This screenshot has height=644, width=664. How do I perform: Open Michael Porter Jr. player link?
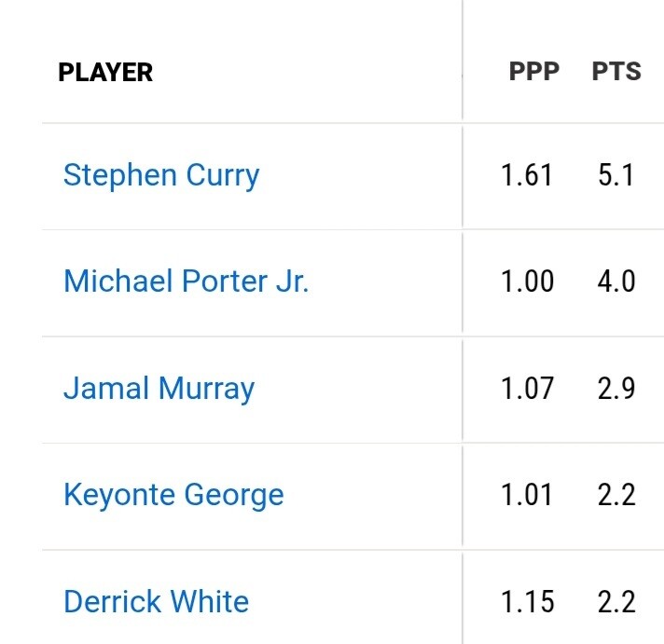186,281
